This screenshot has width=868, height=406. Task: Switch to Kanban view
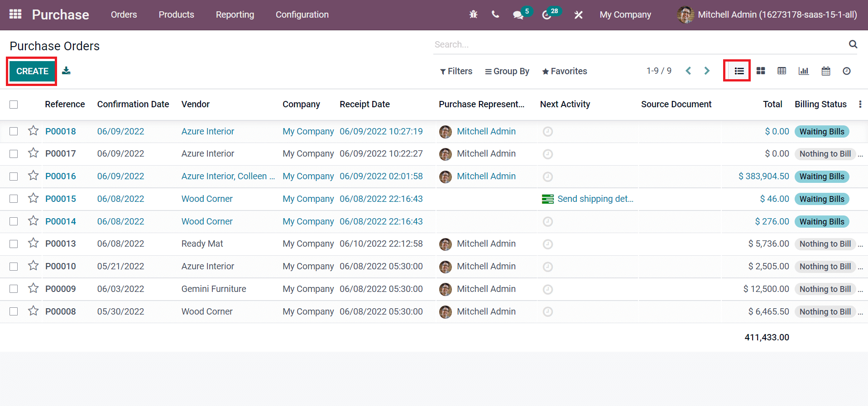point(761,71)
